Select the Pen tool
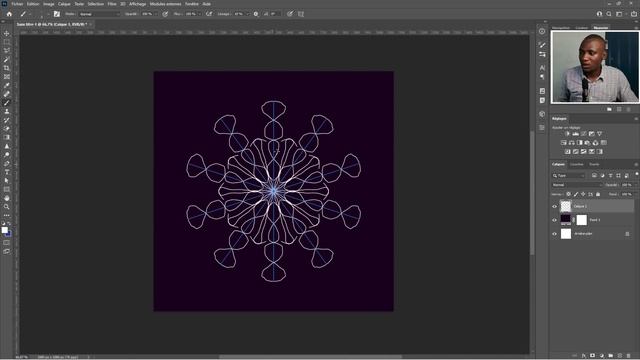The width and height of the screenshot is (640, 360). point(7,163)
